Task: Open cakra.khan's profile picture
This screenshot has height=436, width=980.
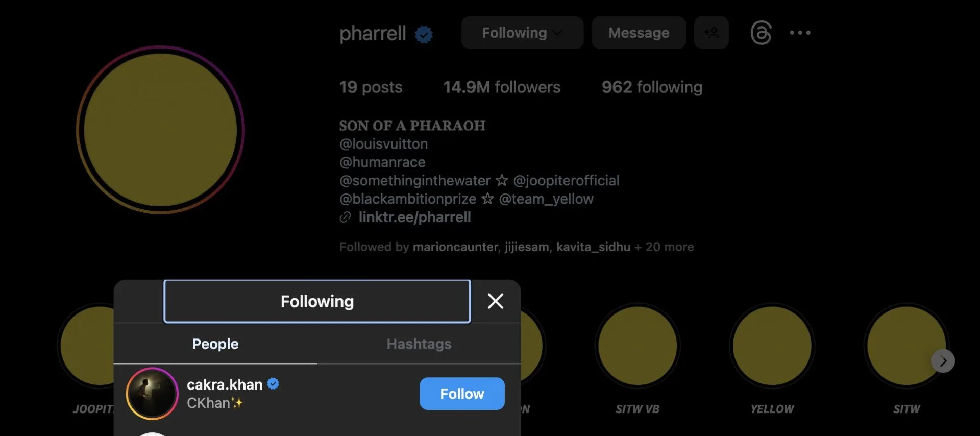Action: (x=152, y=394)
